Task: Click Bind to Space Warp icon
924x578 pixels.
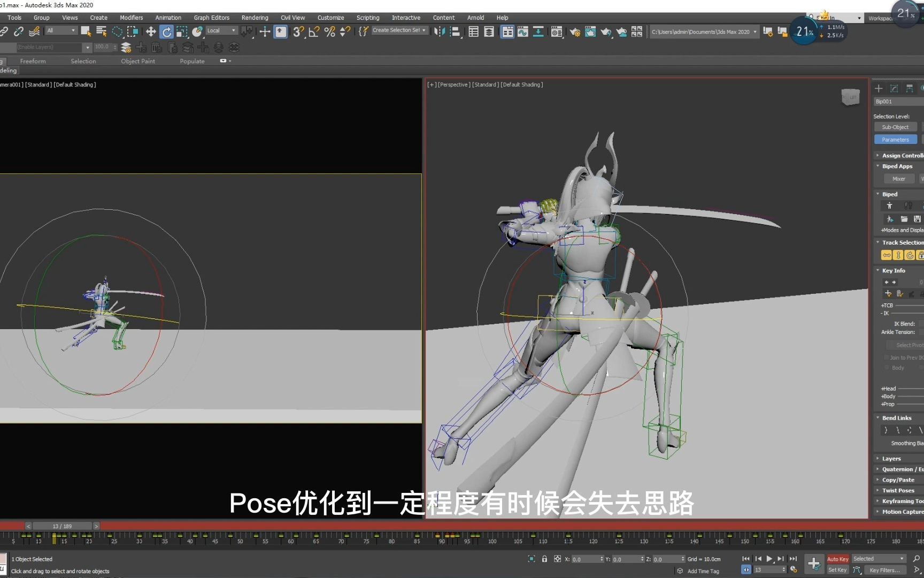Action: [x=34, y=32]
